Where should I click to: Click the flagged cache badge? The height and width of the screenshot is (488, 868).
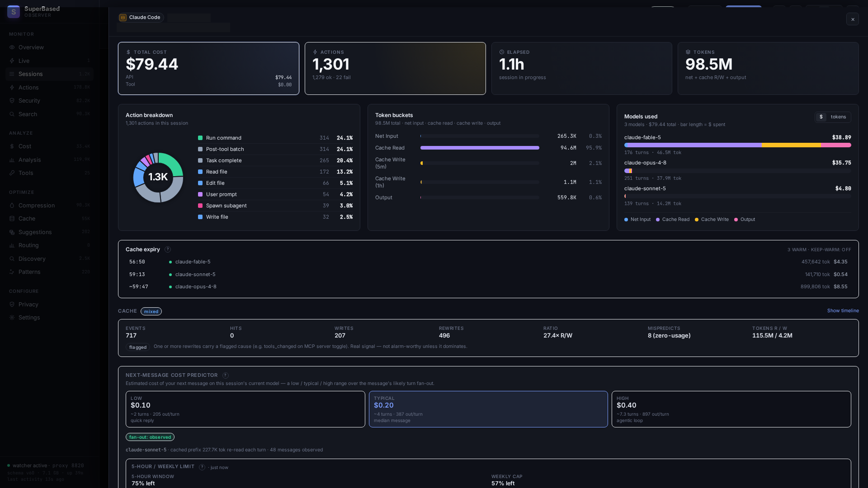(x=138, y=347)
